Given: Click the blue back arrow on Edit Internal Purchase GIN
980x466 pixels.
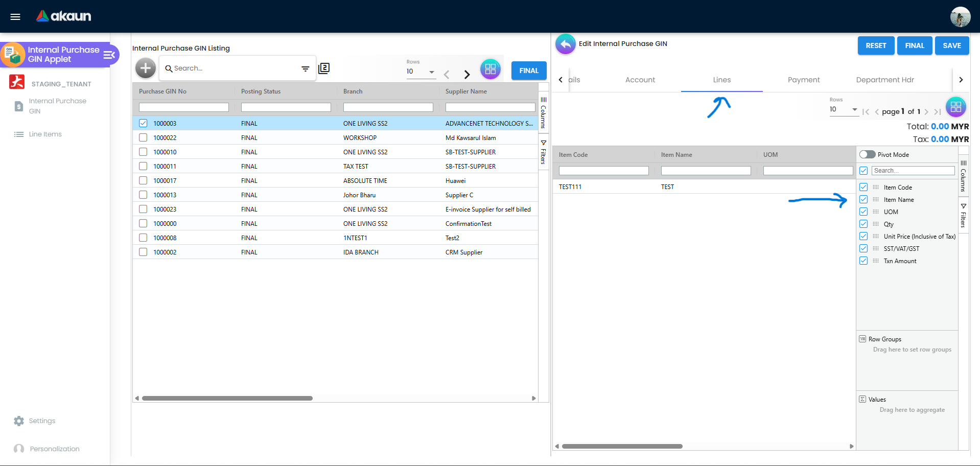Looking at the screenshot, I should pyautogui.click(x=565, y=44).
